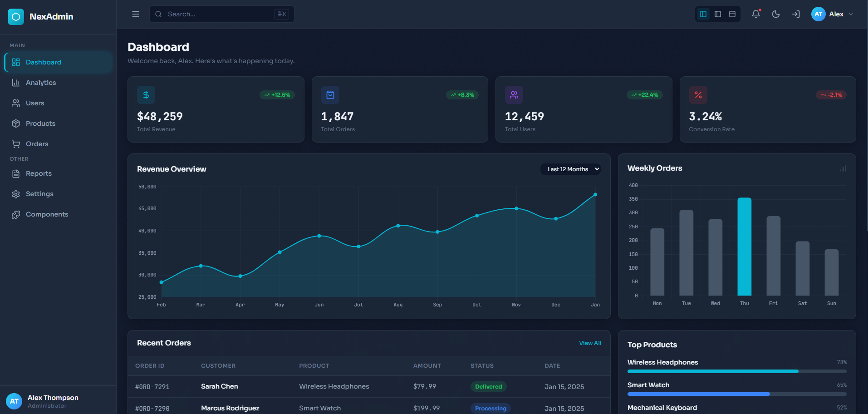Viewport: 868px width, 414px height.
Task: Switch to the stacked layout view toggle
Action: pos(732,14)
